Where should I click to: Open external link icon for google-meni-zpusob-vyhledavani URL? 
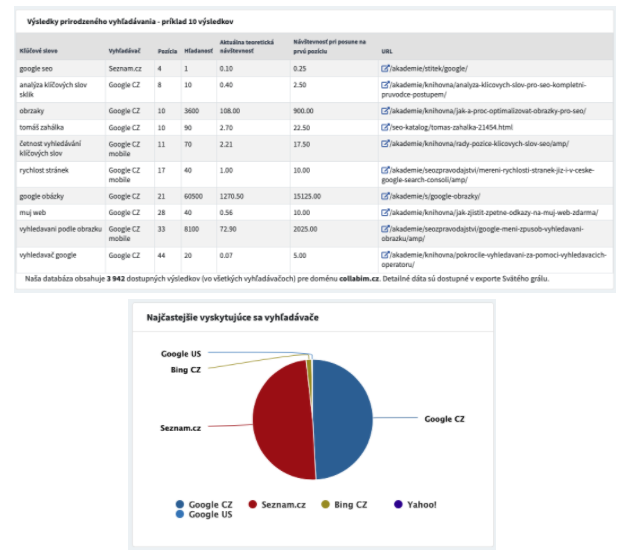click(x=385, y=229)
